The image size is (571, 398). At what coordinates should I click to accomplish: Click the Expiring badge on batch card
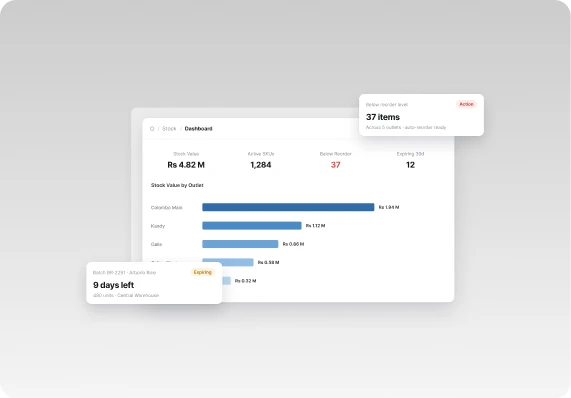pos(202,272)
